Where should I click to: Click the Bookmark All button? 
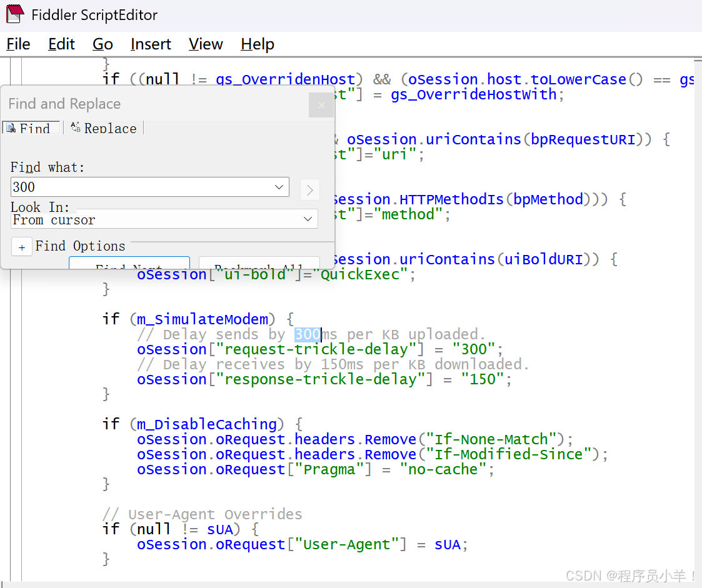click(259, 262)
